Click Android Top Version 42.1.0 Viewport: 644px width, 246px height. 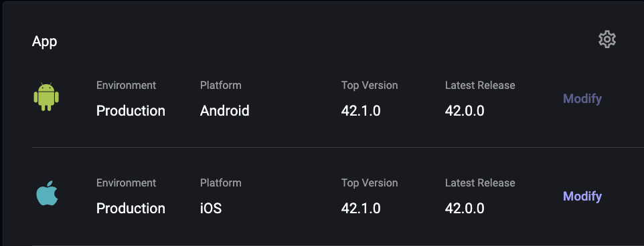click(361, 111)
